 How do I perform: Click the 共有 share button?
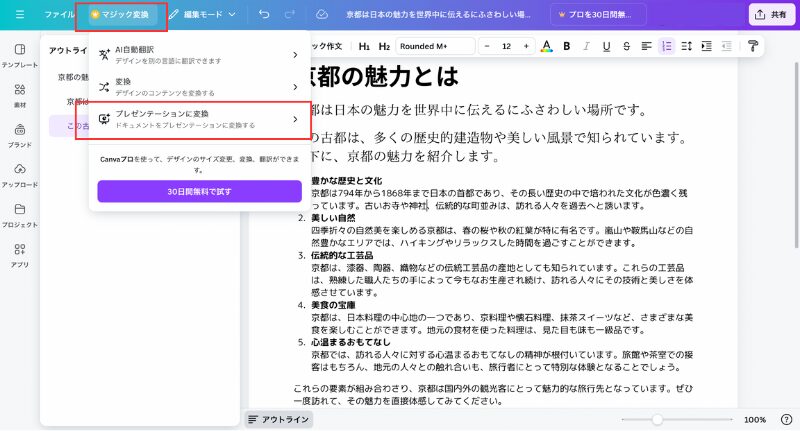pyautogui.click(x=771, y=14)
